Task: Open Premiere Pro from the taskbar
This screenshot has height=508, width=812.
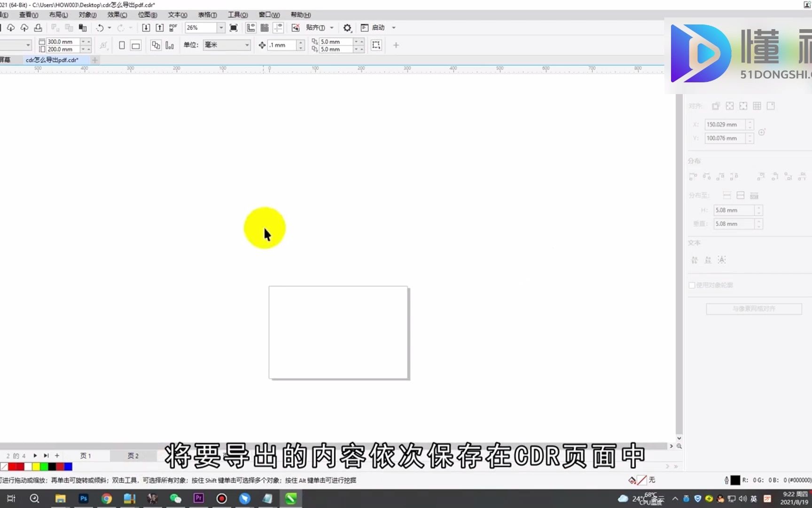Action: (x=199, y=499)
